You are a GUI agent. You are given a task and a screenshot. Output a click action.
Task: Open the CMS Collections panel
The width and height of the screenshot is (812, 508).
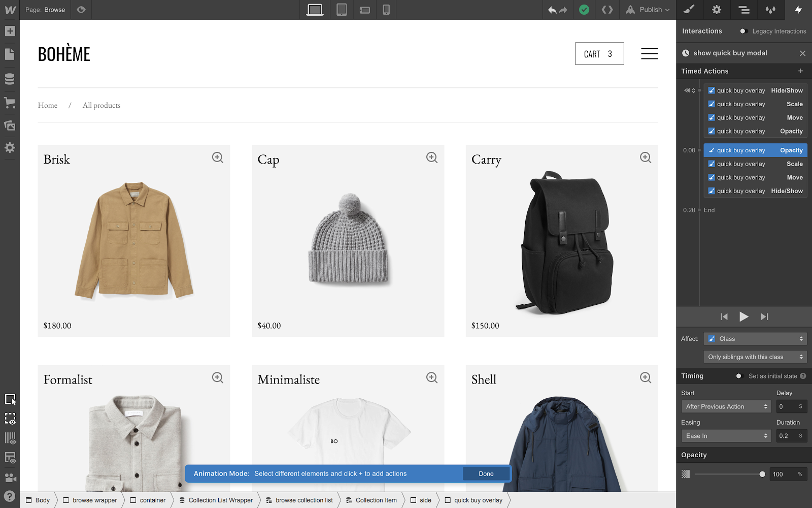[x=10, y=79]
